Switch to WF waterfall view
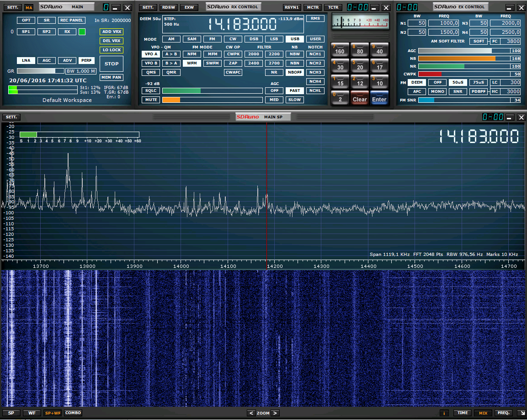Image resolution: width=527 pixels, height=420 pixels. pos(32,413)
